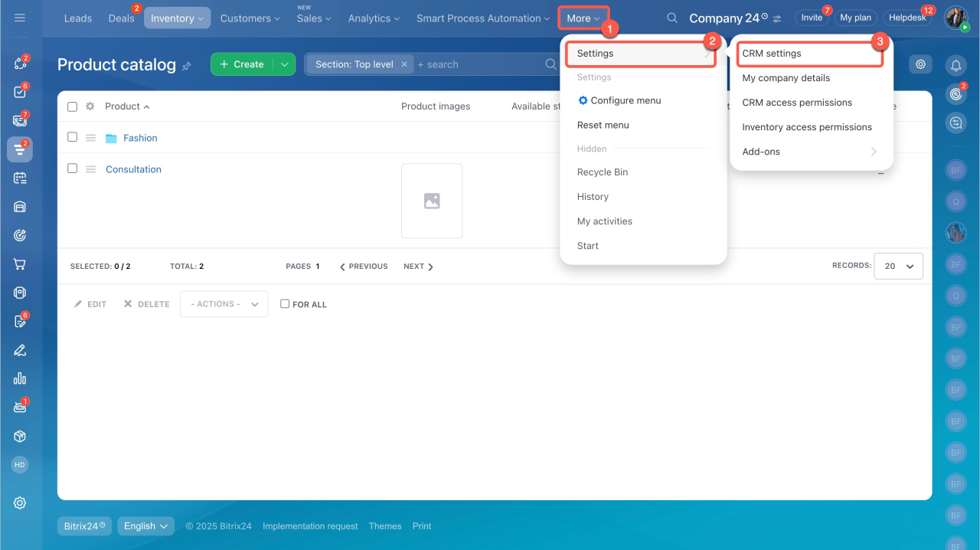Pin the Product catalog page with pin icon

[187, 67]
